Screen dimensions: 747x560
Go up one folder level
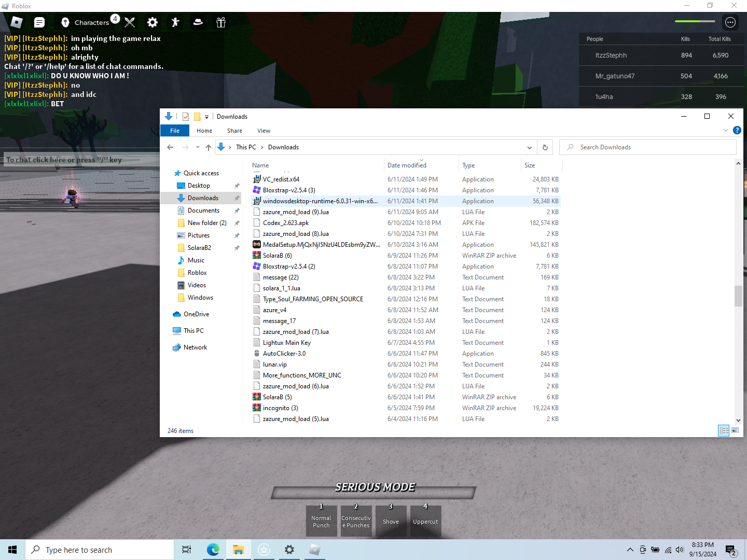pyautogui.click(x=209, y=147)
